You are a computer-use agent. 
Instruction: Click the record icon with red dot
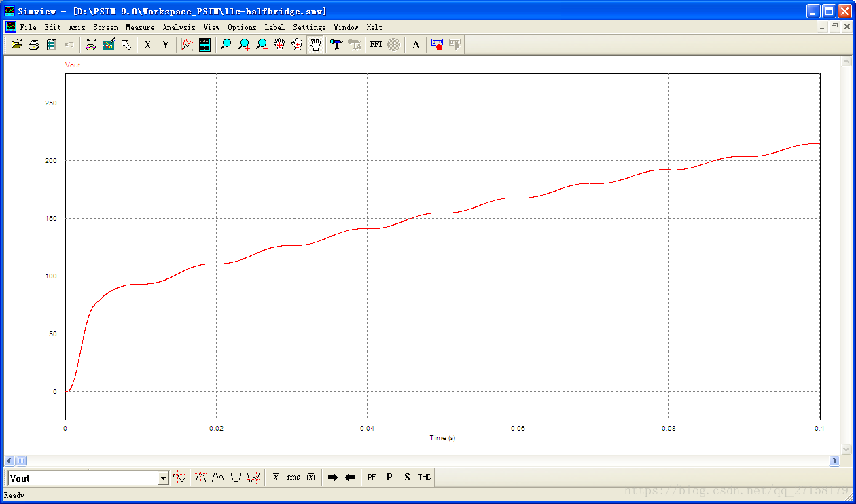point(438,45)
